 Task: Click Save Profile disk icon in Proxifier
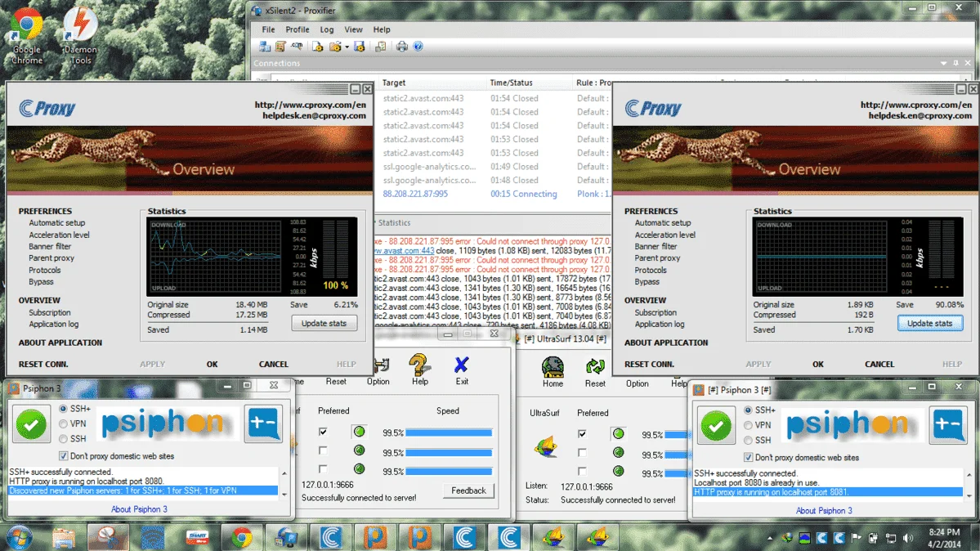360,47
